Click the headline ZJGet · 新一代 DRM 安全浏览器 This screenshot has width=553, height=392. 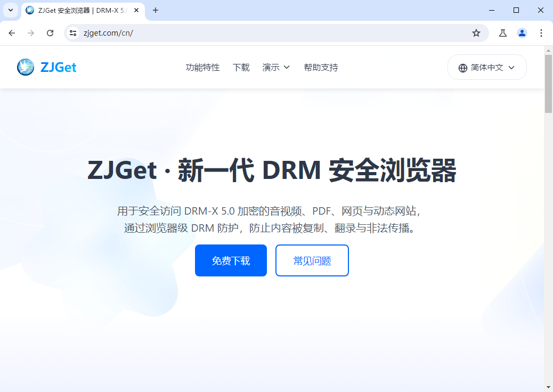point(272,170)
